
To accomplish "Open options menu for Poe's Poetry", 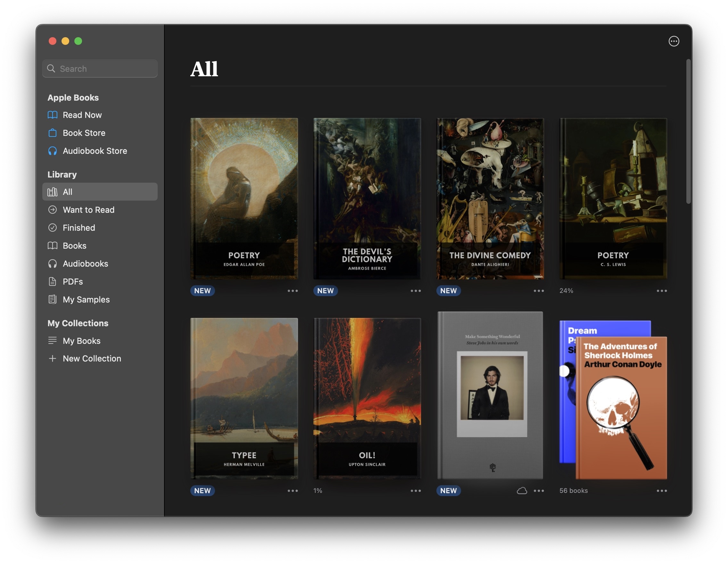I will (x=293, y=291).
